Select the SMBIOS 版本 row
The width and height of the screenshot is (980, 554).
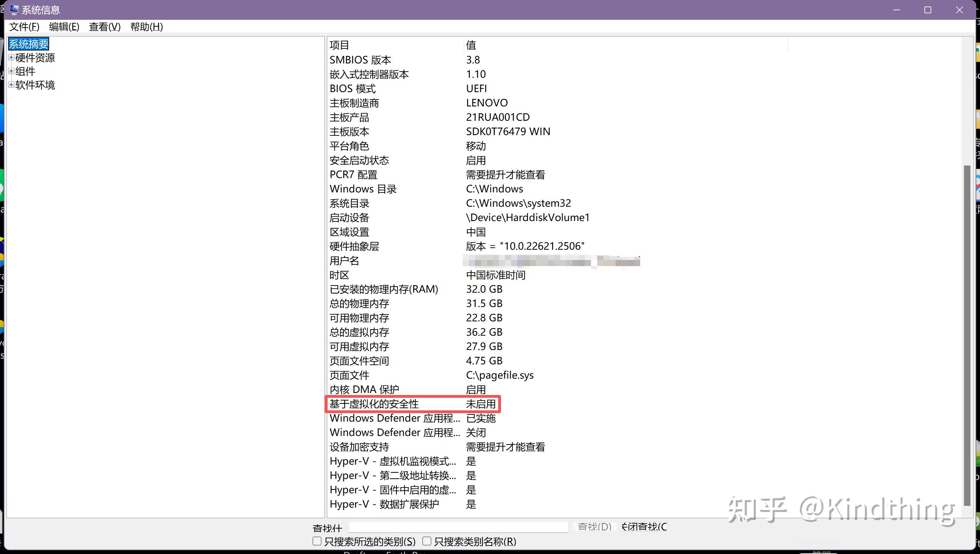360,59
